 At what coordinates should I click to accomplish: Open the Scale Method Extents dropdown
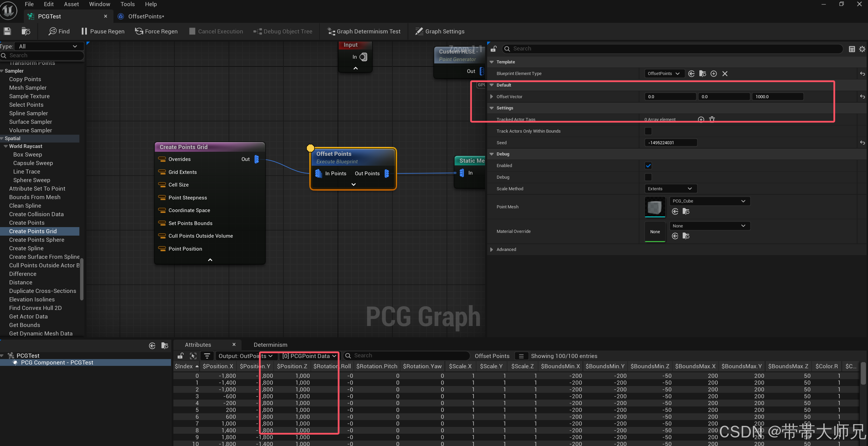670,189
